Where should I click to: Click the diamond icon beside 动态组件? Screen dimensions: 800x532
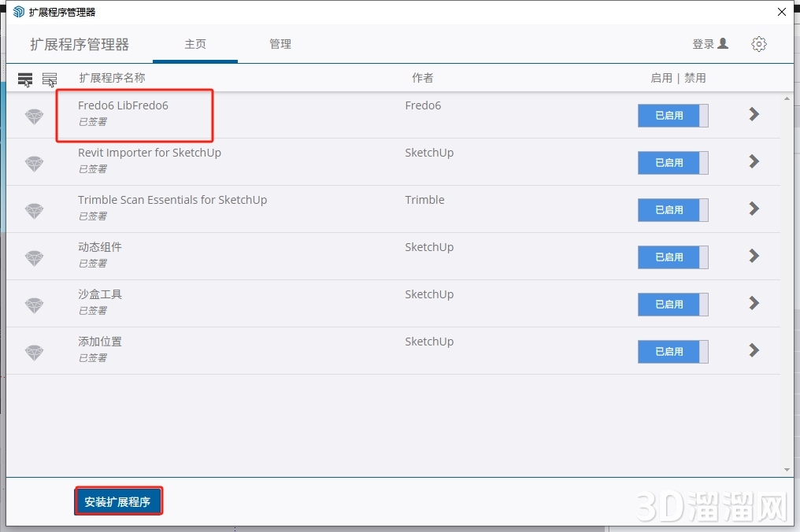tap(34, 258)
